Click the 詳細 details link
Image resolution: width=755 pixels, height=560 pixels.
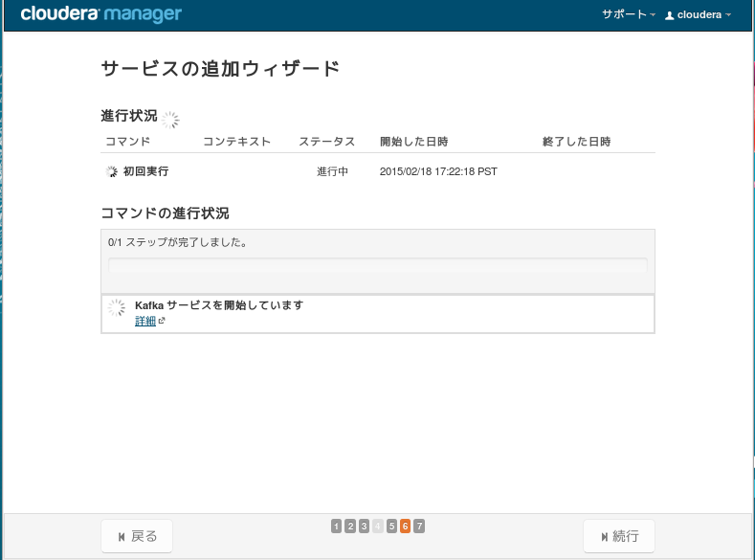[144, 321]
